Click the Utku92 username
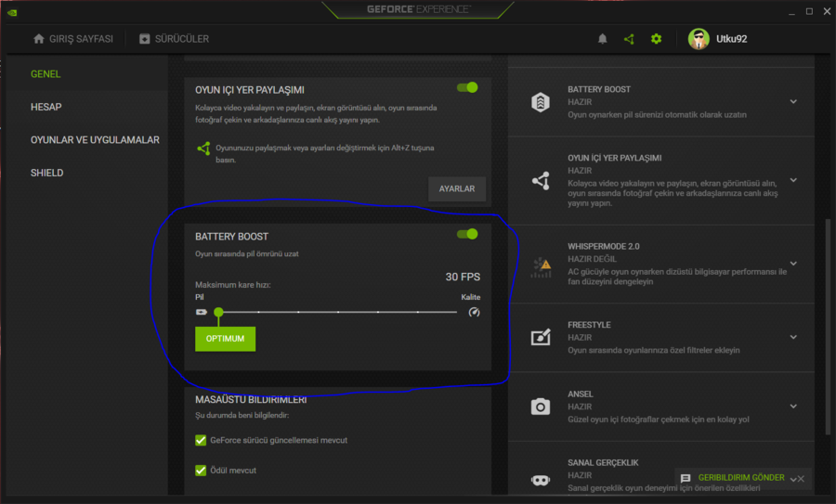The height and width of the screenshot is (504, 836). [x=732, y=39]
